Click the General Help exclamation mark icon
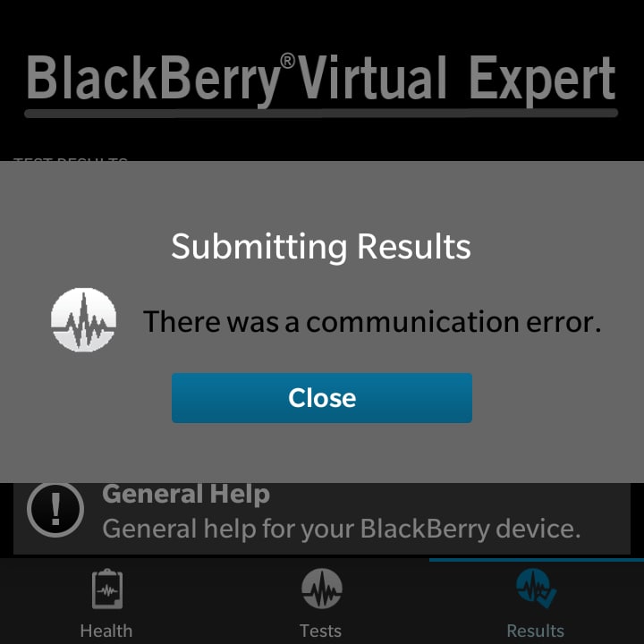This screenshot has width=644, height=644. pos(55,509)
